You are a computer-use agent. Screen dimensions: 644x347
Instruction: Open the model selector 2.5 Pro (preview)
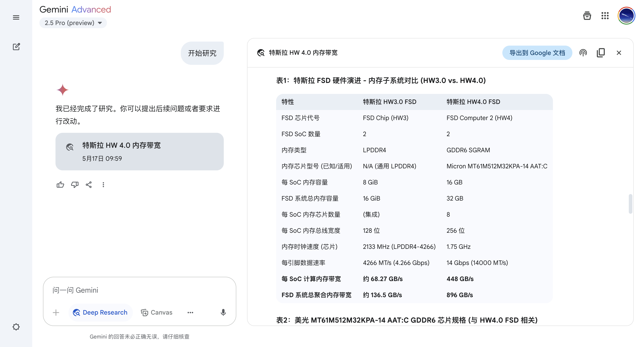coord(73,23)
